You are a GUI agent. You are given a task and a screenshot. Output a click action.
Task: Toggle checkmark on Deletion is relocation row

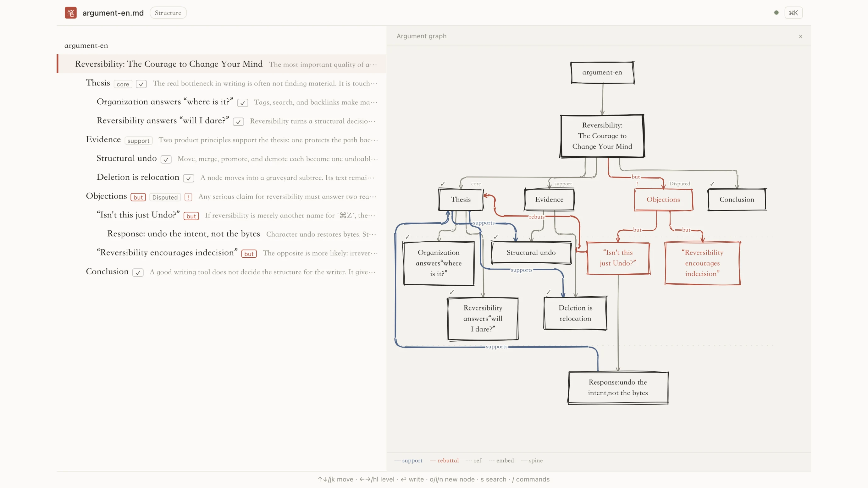[x=188, y=178]
